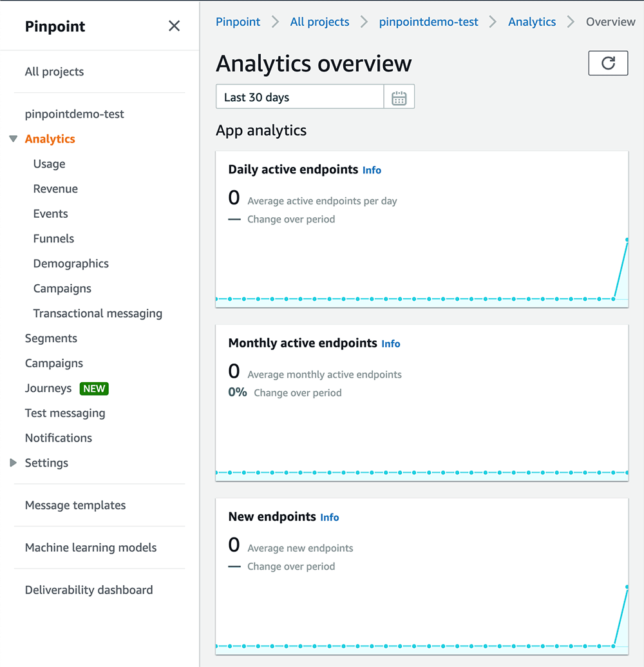Open Info for Monthly active endpoints

[391, 343]
